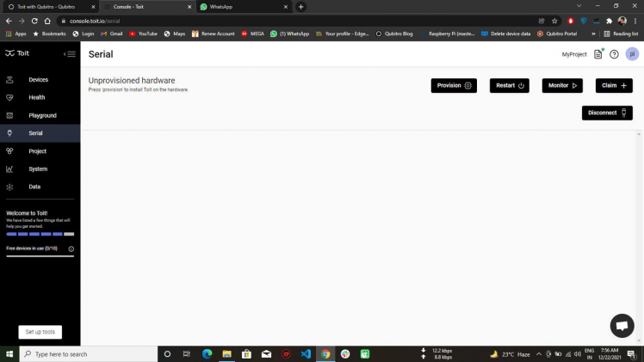
Task: Open the user avatar menu
Action: click(632, 54)
